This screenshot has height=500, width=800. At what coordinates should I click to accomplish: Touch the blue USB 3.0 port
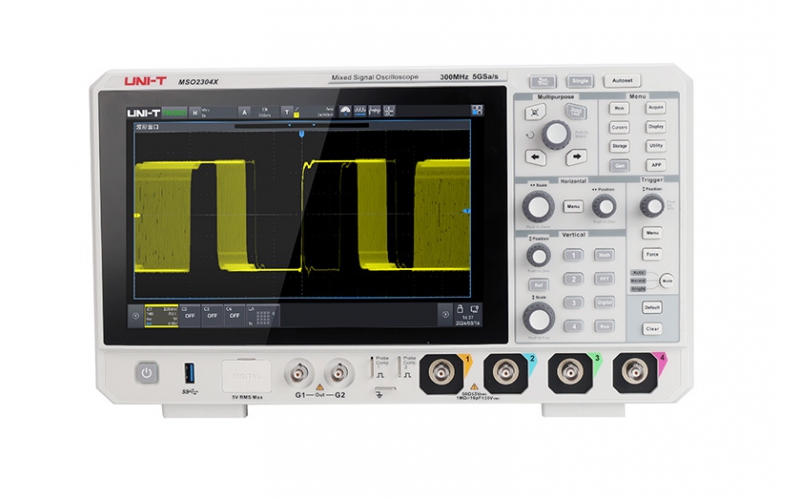(x=189, y=373)
